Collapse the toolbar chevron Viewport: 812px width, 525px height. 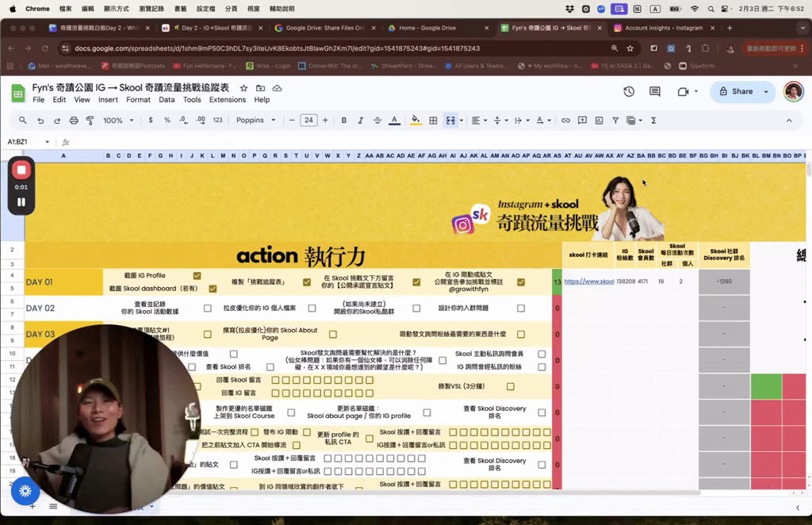coord(789,120)
